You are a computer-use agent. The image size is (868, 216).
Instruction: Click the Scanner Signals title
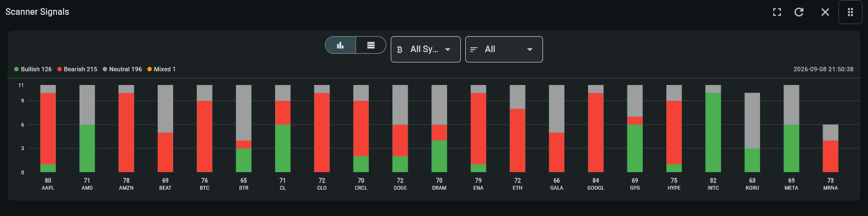(x=37, y=12)
